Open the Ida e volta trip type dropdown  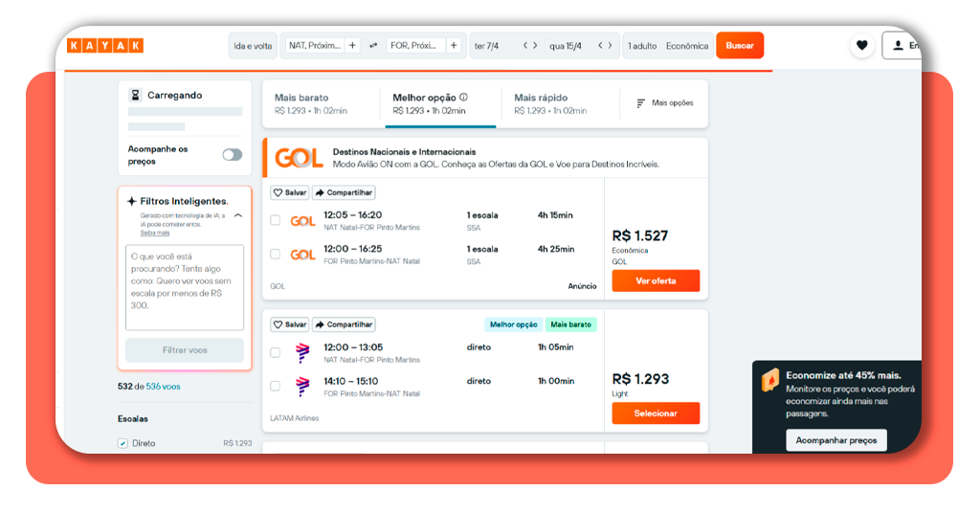253,46
